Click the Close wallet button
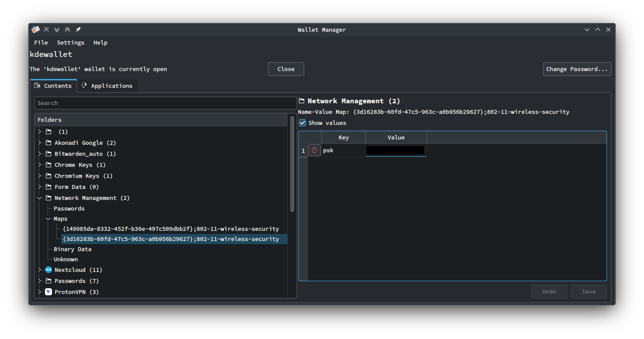The image size is (644, 339). click(286, 69)
